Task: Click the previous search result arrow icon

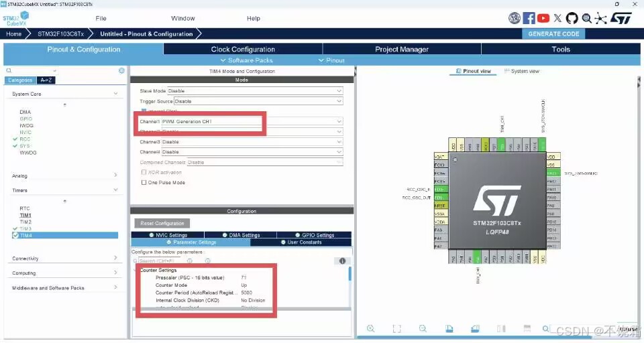Action: [190, 261]
